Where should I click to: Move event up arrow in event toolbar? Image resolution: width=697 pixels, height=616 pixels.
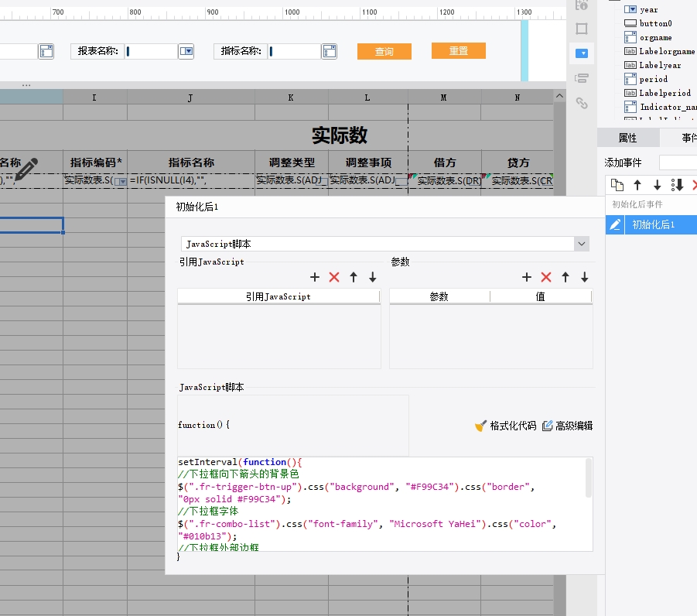tap(637, 185)
